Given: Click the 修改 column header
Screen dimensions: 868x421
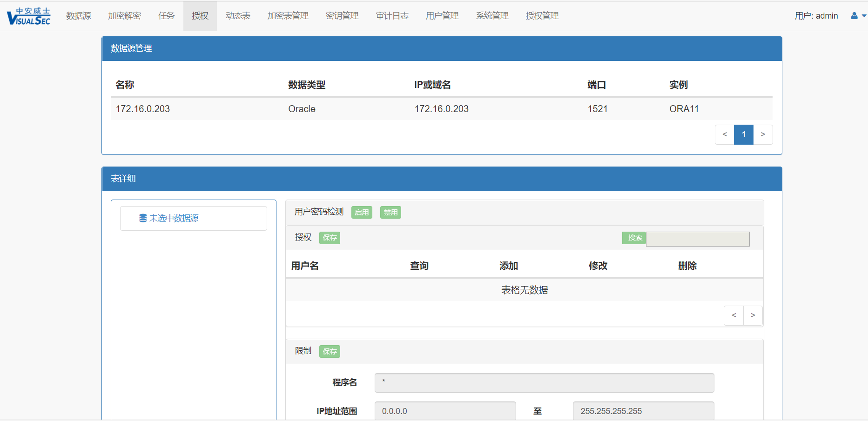Looking at the screenshot, I should click(x=598, y=266).
